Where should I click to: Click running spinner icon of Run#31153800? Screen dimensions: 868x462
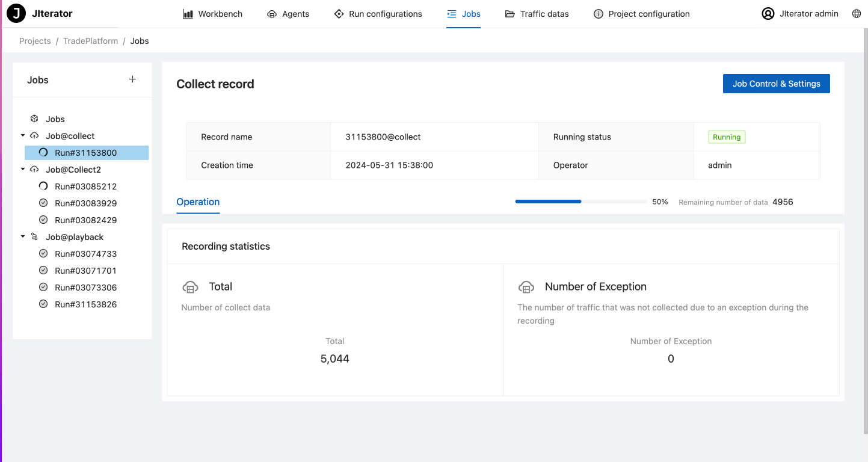pyautogui.click(x=43, y=153)
